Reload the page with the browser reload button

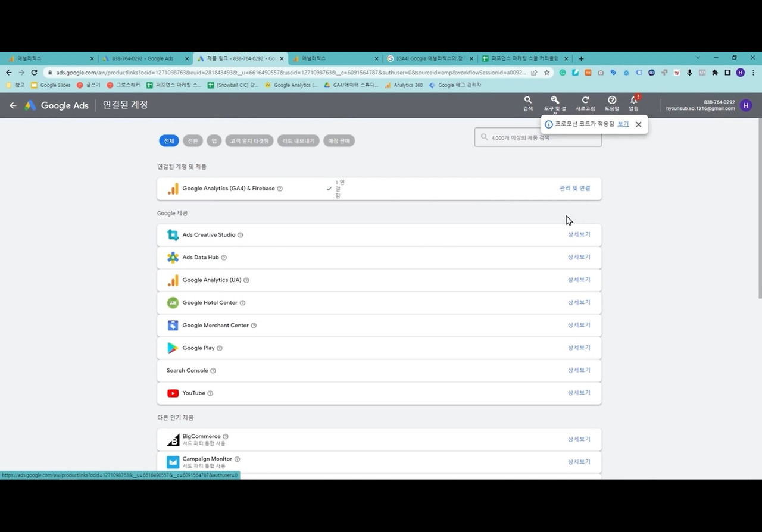point(34,73)
